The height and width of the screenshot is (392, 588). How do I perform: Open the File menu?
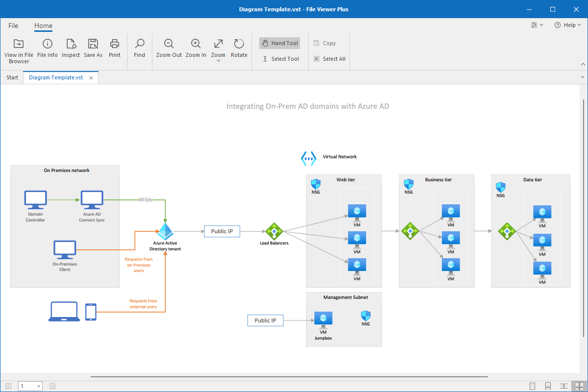pos(13,25)
